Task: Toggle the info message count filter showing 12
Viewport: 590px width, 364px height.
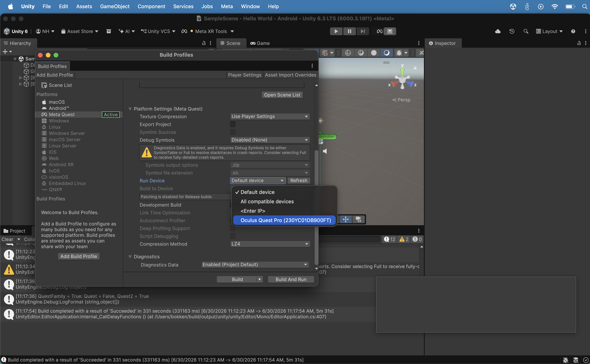Action: coord(389,239)
